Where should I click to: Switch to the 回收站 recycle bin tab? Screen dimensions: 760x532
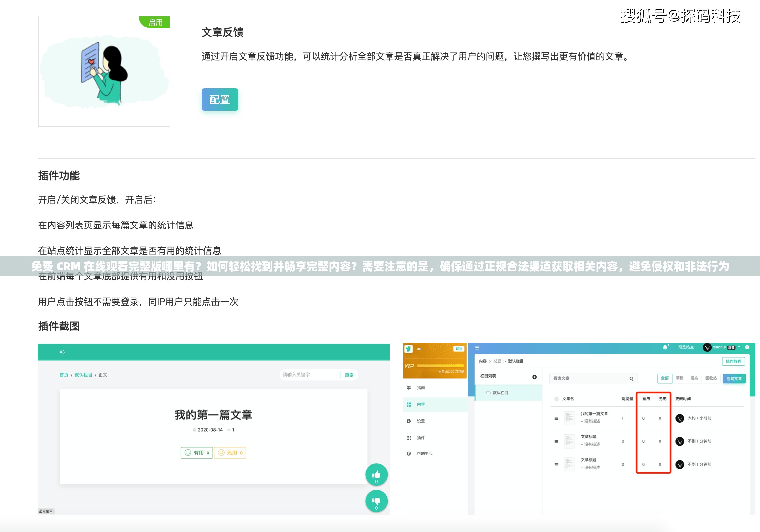tap(711, 378)
